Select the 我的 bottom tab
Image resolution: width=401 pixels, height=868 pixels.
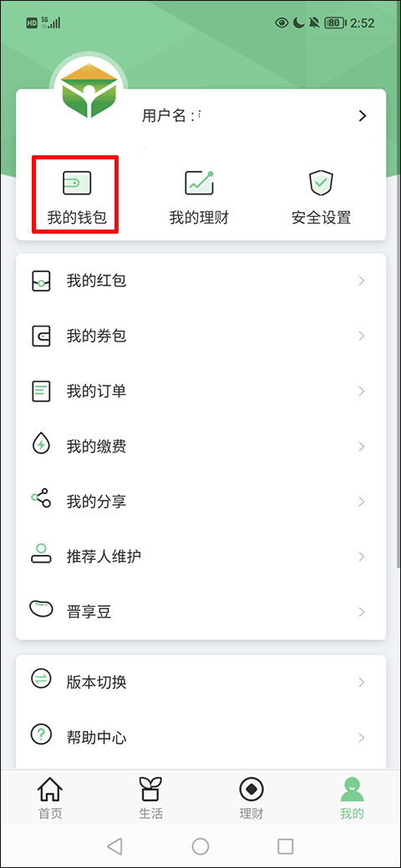(x=352, y=798)
